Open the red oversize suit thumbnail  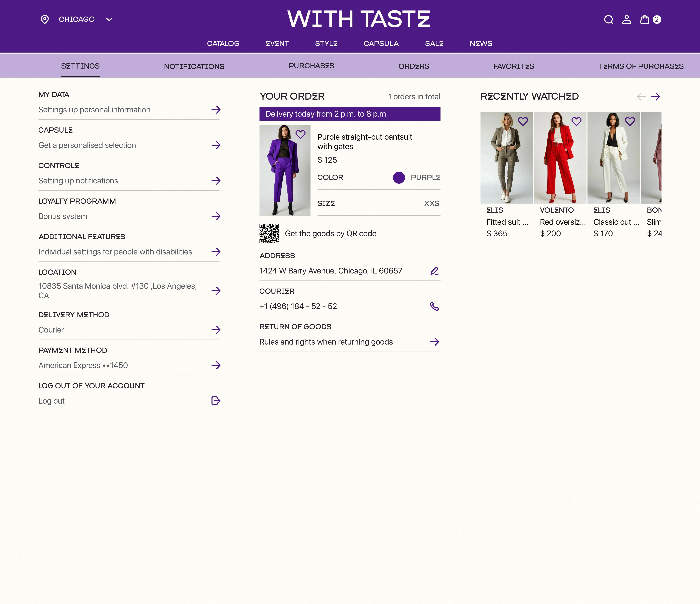click(x=560, y=158)
